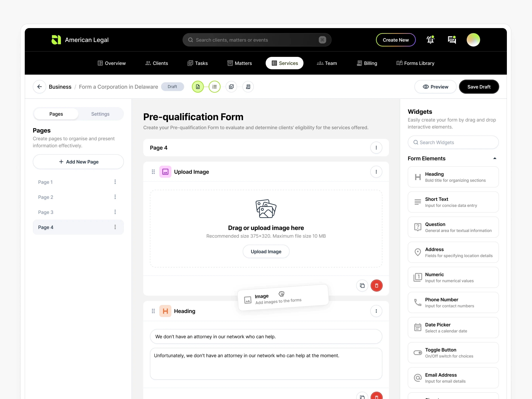This screenshot has height=399, width=532.
Task: Duplicate the Upload Image widget
Action: coord(362,285)
